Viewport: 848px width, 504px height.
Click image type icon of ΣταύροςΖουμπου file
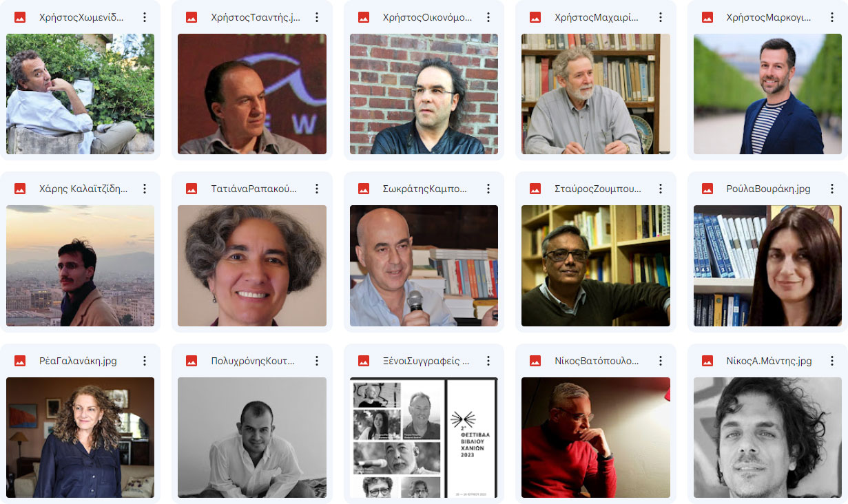[535, 189]
